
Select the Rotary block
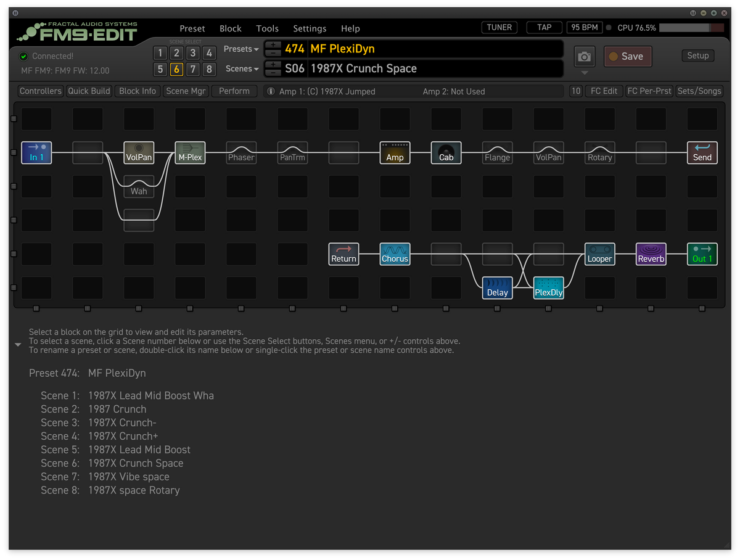[x=599, y=152]
